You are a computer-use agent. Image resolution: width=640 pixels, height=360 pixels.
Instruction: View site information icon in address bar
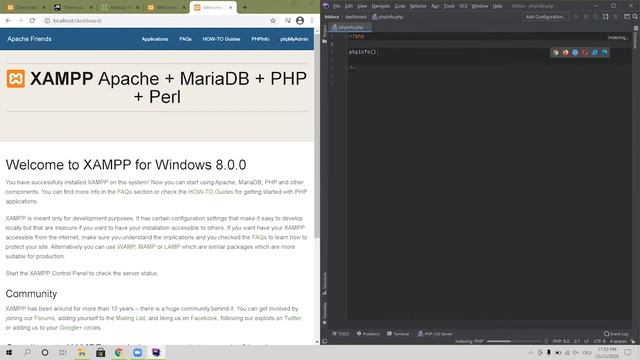coord(47,20)
